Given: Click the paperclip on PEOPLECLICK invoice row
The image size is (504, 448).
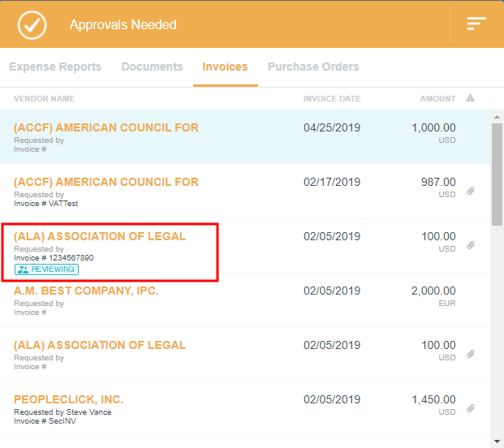Looking at the screenshot, I should pyautogui.click(x=471, y=408).
